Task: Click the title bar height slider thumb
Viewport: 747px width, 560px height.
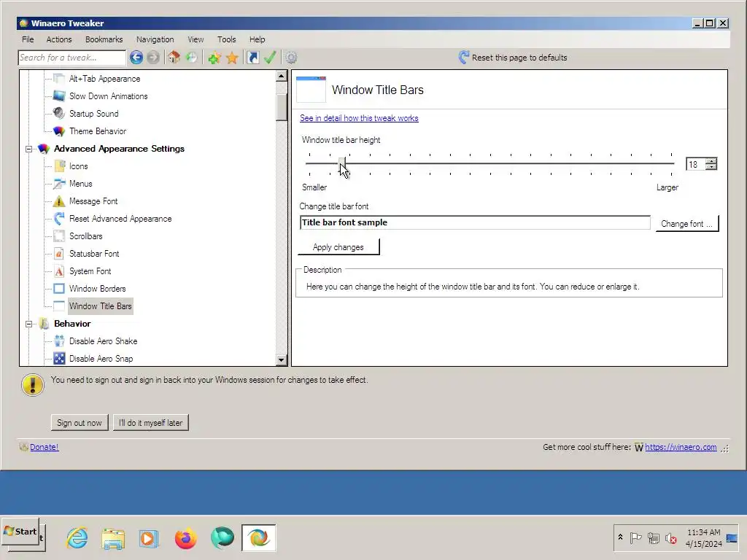Action: click(x=342, y=164)
